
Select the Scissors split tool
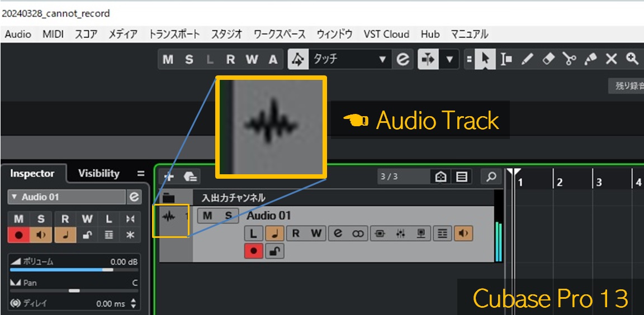pos(569,59)
